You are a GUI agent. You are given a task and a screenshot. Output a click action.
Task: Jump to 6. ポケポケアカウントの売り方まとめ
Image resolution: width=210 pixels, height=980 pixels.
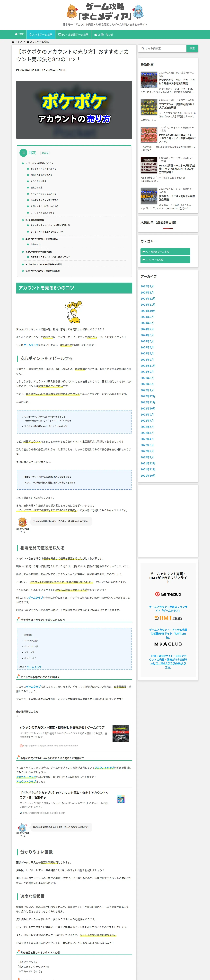coord(42,271)
